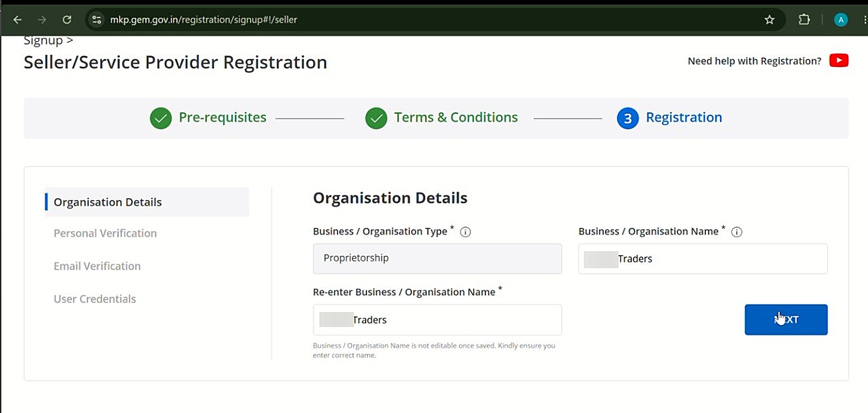Click the Signup breadcrumb link
Viewport: 868px width, 413px height.
43,41
